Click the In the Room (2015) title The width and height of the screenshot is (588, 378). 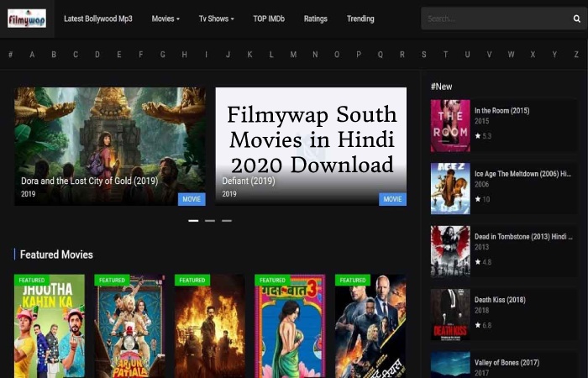501,111
